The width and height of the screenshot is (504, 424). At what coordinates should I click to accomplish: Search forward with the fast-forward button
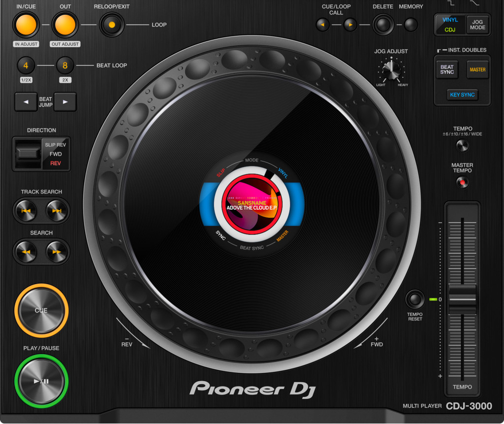(x=57, y=252)
